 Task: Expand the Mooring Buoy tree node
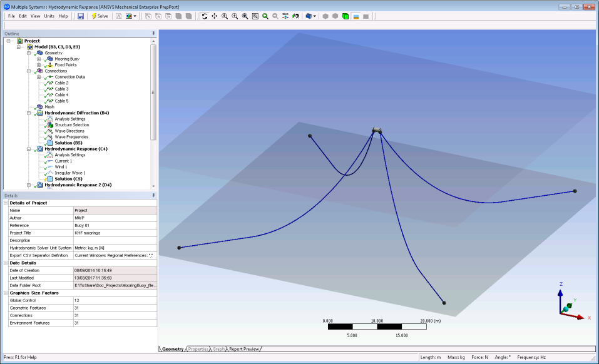39,59
